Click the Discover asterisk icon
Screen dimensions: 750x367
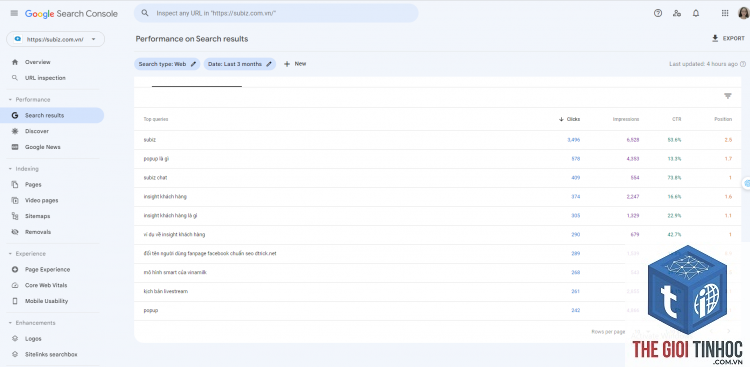15,131
